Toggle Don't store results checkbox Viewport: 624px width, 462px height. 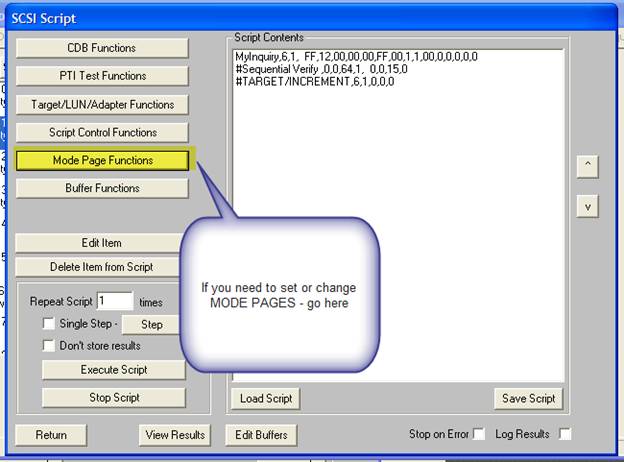tap(49, 346)
